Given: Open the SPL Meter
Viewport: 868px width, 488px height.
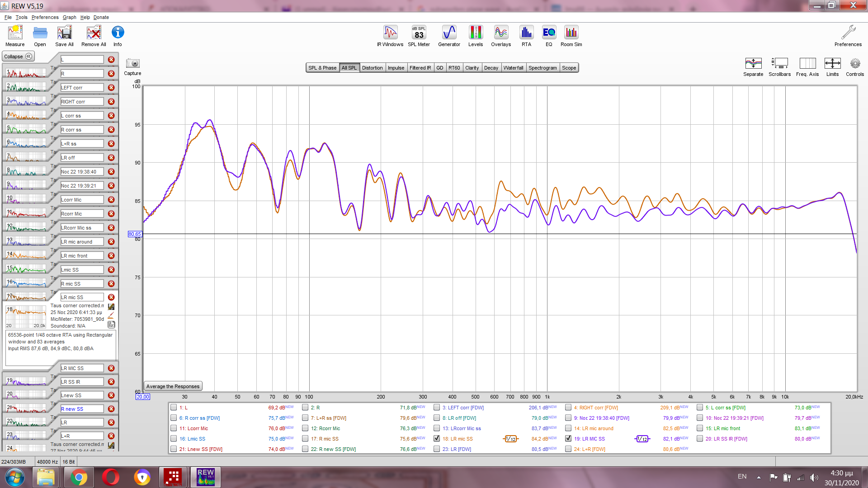Looking at the screenshot, I should (419, 36).
